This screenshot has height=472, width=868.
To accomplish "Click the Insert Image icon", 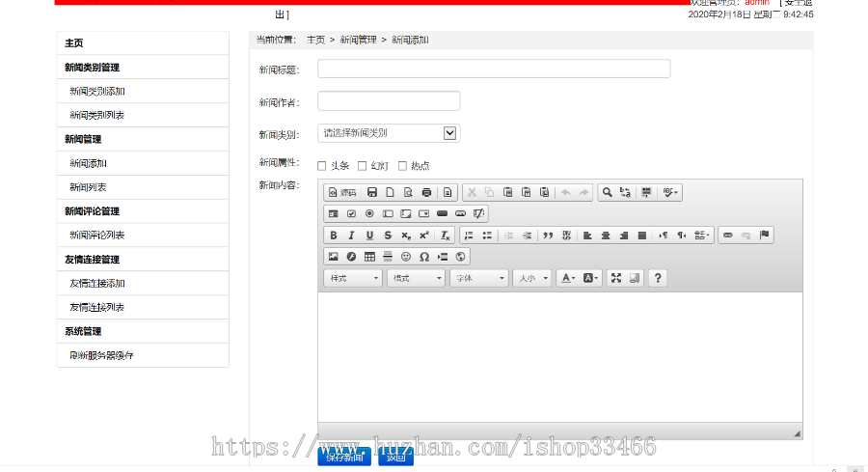I will click(x=334, y=257).
